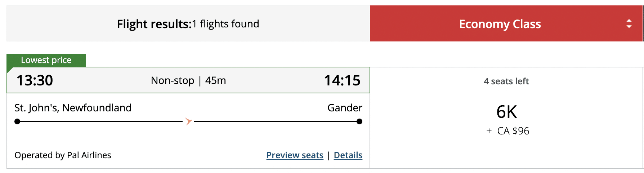Click the up-down sort arrows icon
The width and height of the screenshot is (644, 173).
629,24
